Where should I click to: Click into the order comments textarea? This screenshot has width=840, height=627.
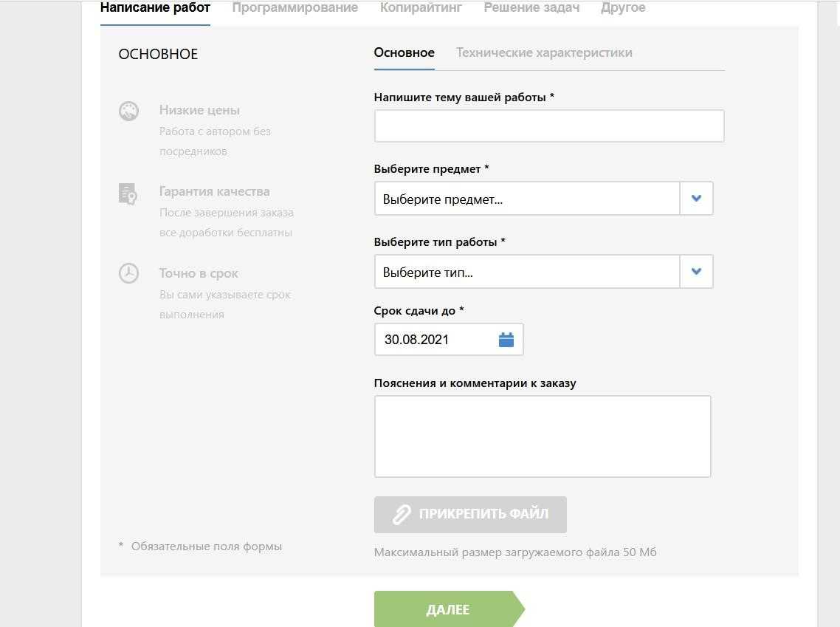coord(542,436)
